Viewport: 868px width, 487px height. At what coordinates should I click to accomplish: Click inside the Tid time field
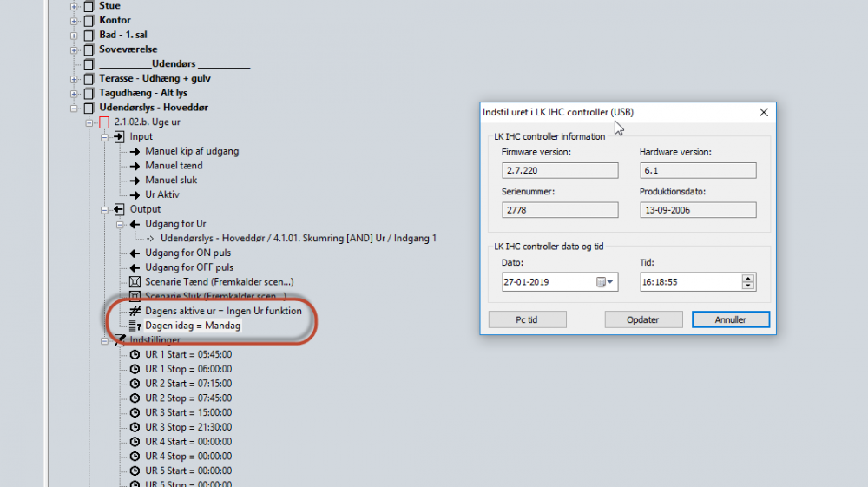tap(686, 282)
